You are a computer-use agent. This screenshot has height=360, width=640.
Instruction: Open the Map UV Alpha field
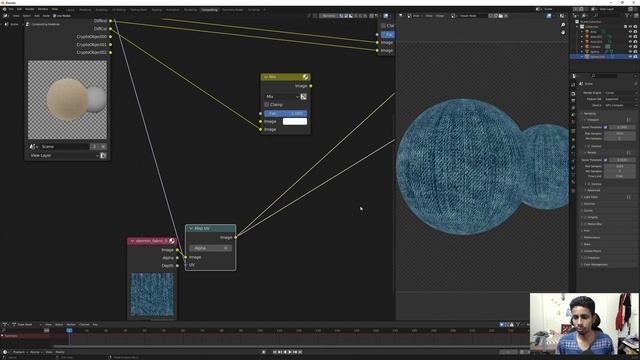(210, 248)
